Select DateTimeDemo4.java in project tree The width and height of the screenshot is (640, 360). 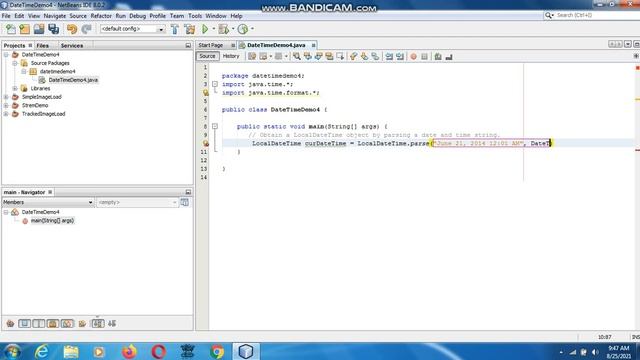pyautogui.click(x=73, y=80)
